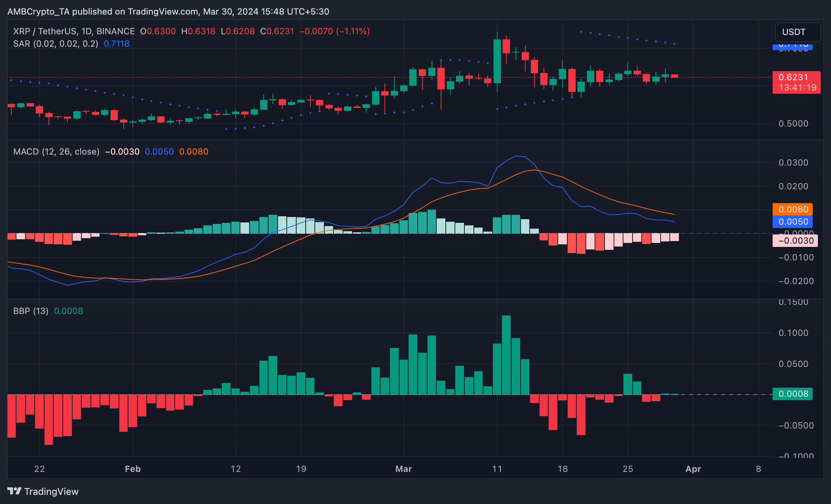
Task: Click the 19 date label on time axis
Action: pos(301,469)
